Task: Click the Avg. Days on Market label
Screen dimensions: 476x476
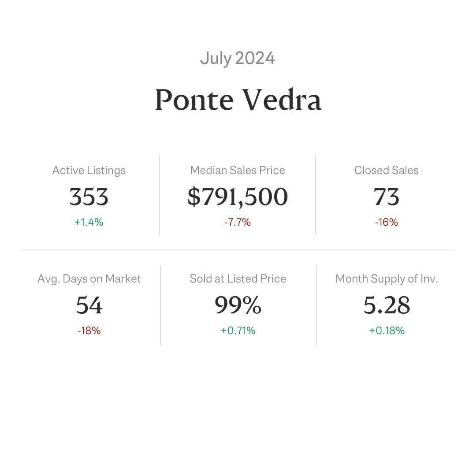Action: (x=89, y=279)
